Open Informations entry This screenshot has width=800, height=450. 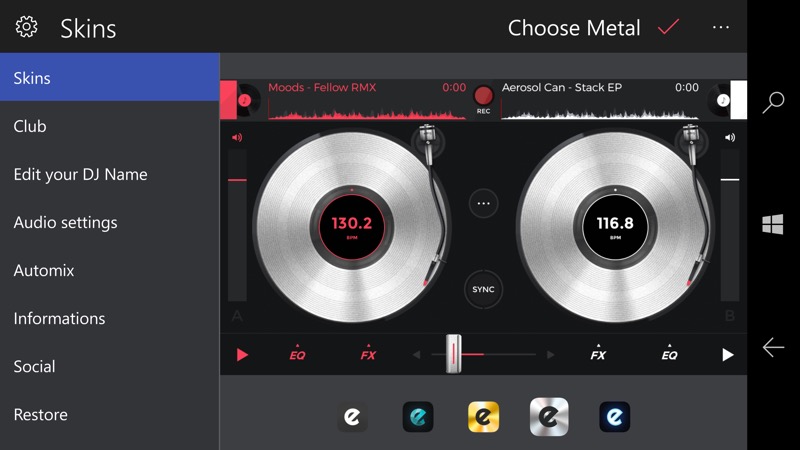point(110,318)
